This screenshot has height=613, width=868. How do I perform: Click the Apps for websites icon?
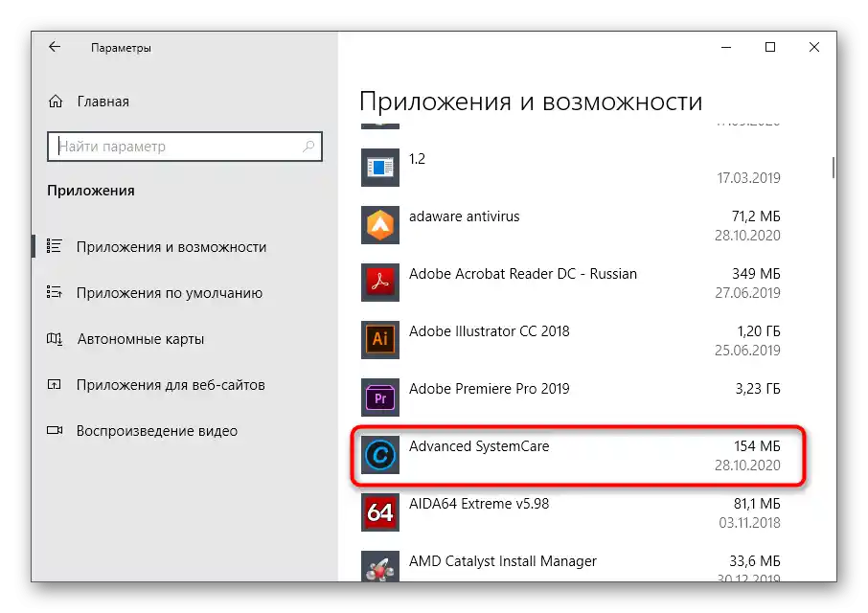tap(55, 384)
